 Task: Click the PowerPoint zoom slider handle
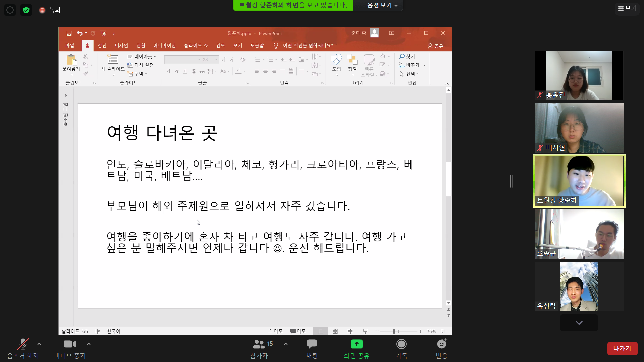[x=394, y=331]
